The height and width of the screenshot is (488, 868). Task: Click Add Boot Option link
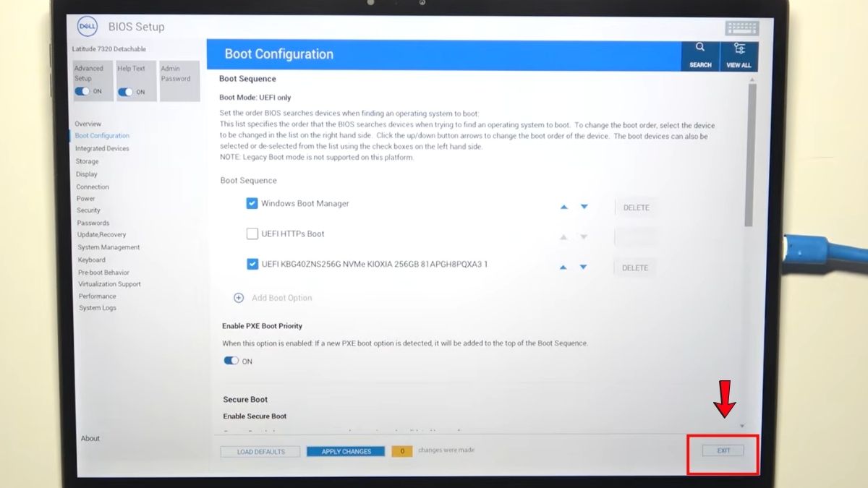[x=282, y=298]
